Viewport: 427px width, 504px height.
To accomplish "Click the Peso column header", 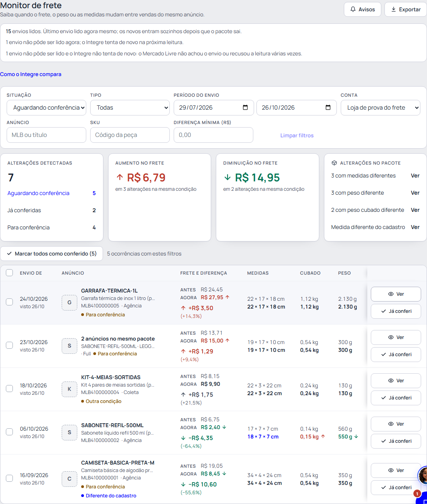I will (344, 273).
